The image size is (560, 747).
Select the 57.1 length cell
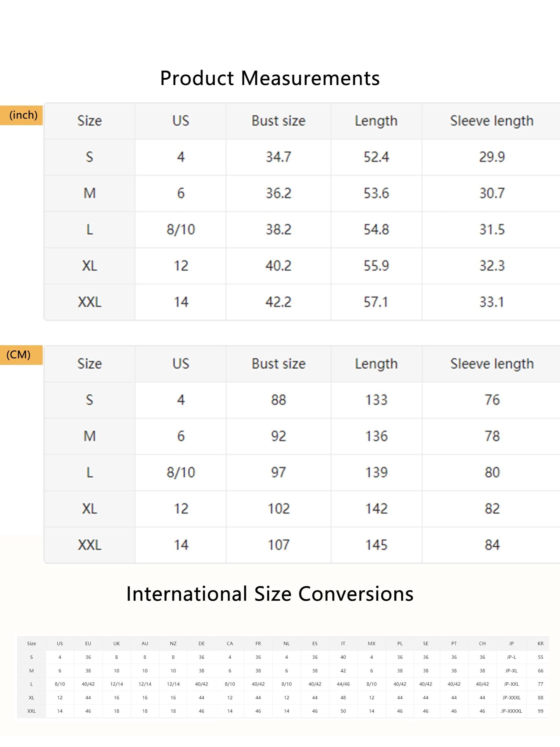[376, 302]
